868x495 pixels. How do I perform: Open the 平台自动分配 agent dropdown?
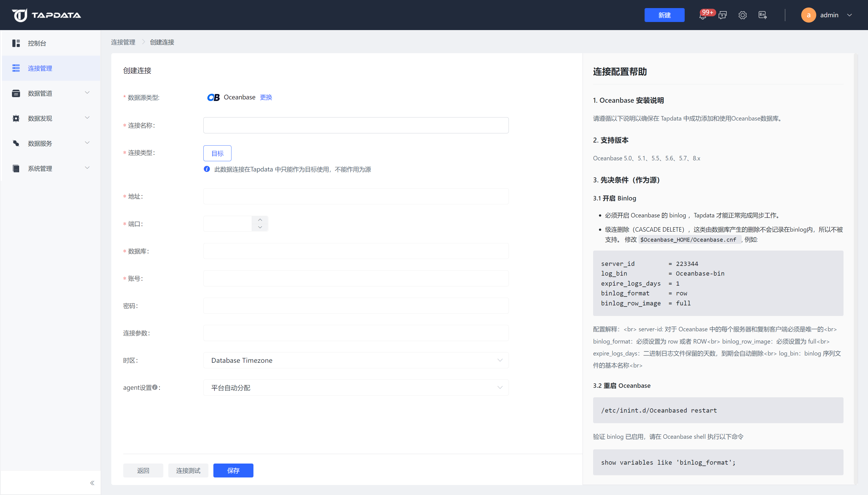(356, 388)
